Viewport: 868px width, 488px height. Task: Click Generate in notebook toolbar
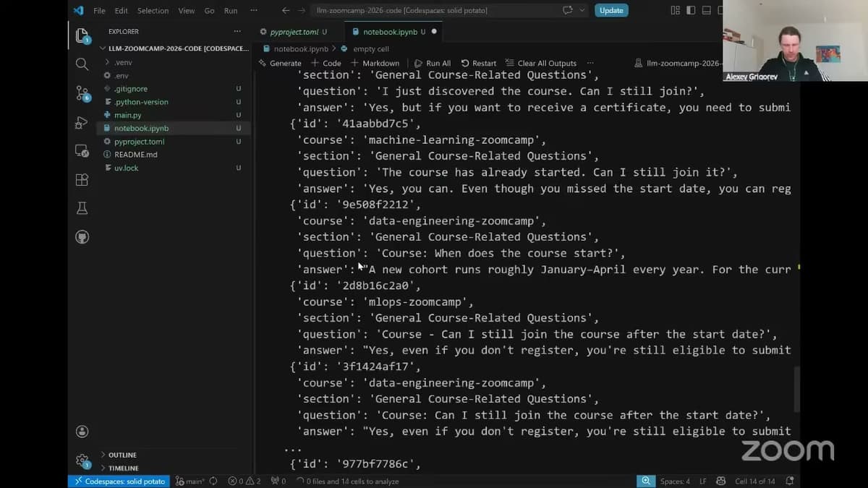point(280,63)
